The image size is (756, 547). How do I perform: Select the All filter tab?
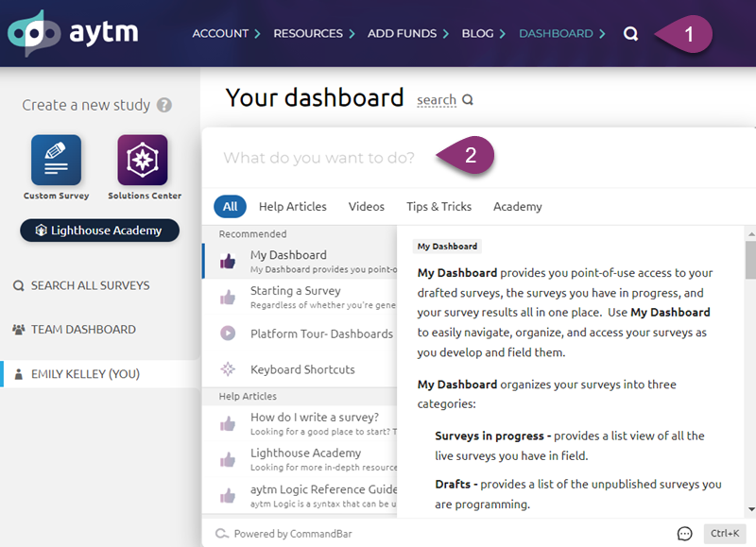(230, 207)
